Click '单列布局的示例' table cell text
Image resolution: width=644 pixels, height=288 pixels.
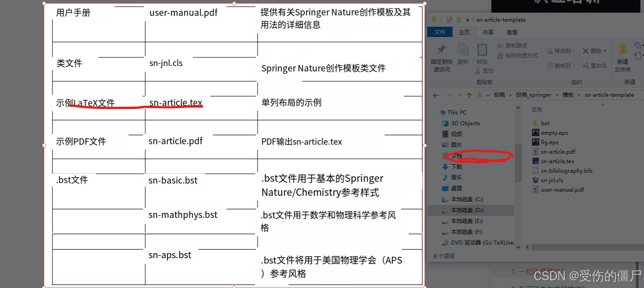(x=291, y=103)
